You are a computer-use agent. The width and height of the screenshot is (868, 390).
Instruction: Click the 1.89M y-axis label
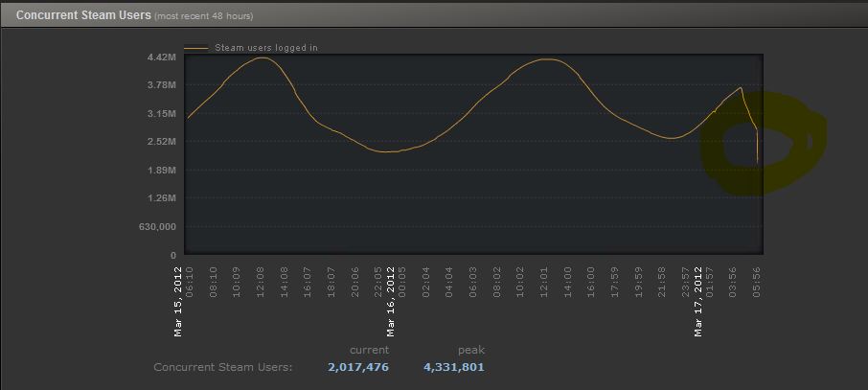coord(162,170)
